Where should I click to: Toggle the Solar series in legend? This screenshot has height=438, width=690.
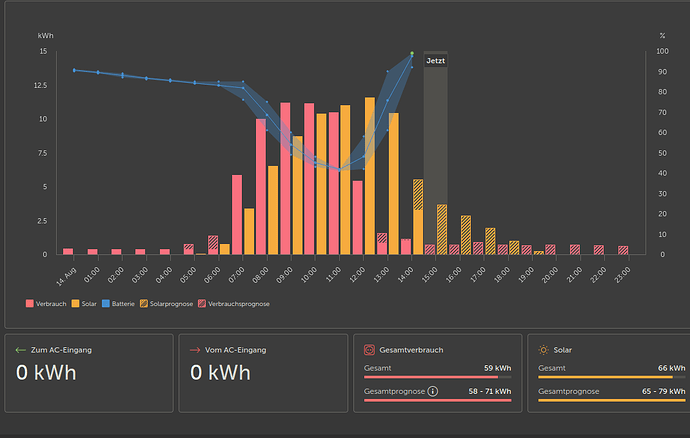(84, 303)
